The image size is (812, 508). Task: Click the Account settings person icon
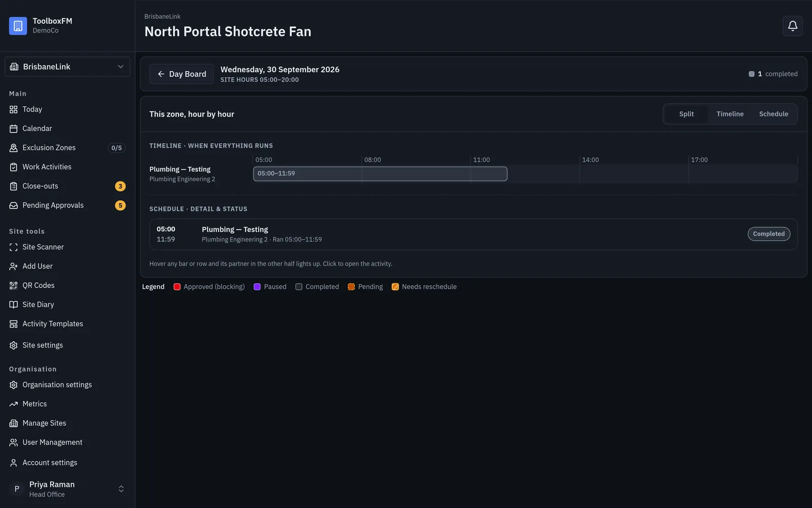tap(14, 463)
